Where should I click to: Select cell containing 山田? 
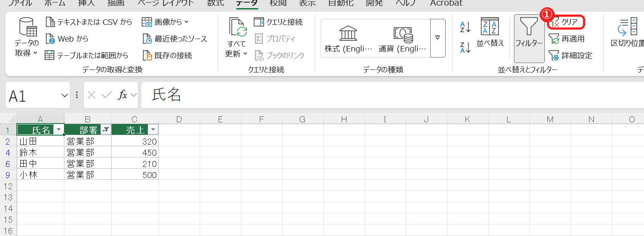click(x=40, y=141)
